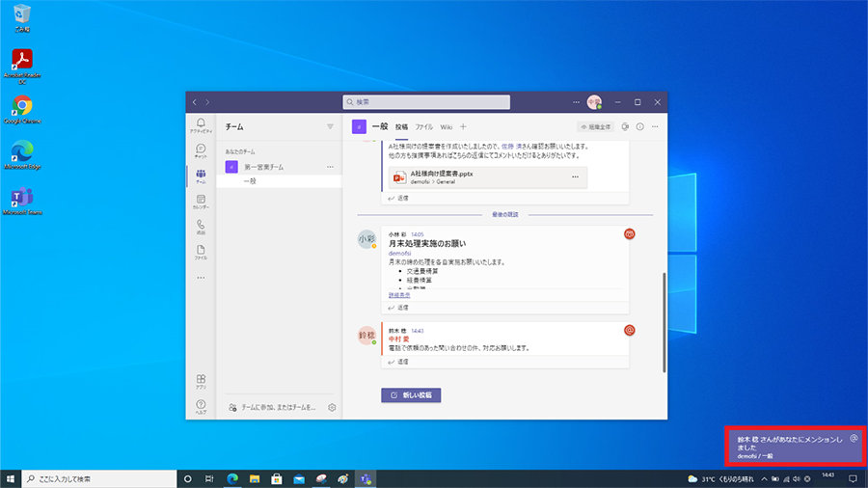Open Apps store icon in sidebar

(201, 381)
